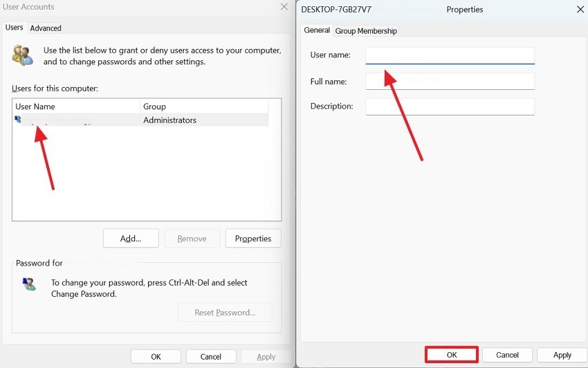Screen dimensions: 588x368
Task: Switch to the Users tab
Action: [x=15, y=28]
